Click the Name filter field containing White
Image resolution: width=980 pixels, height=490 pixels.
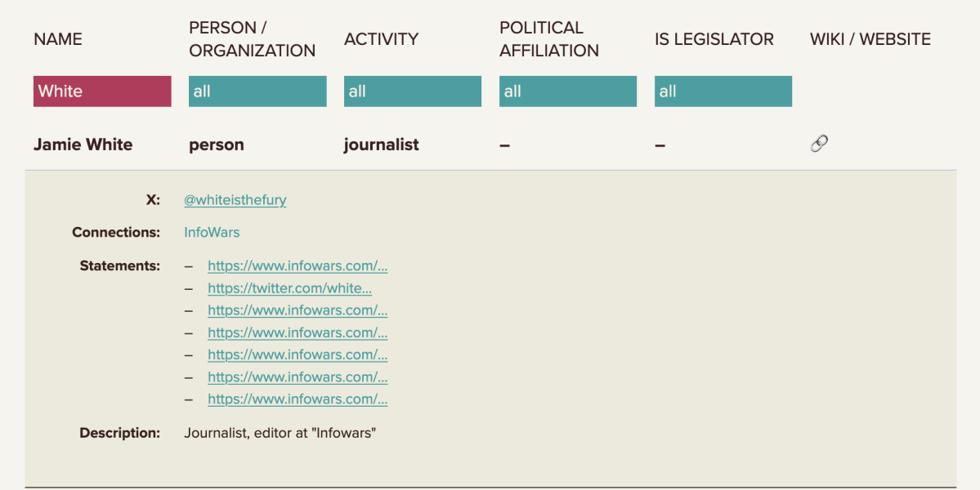click(102, 91)
